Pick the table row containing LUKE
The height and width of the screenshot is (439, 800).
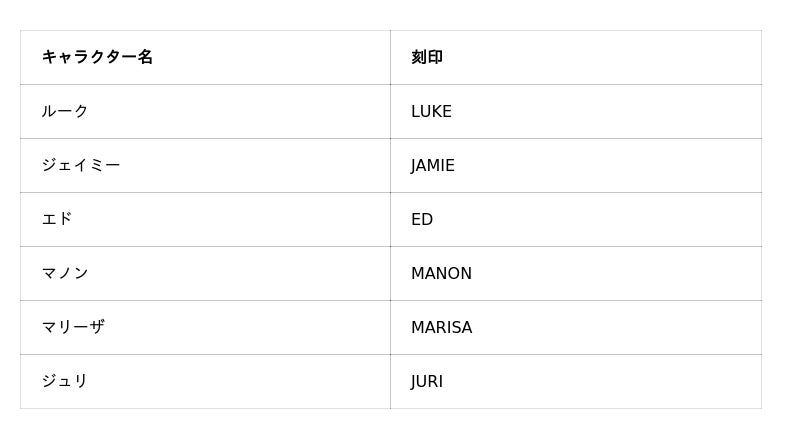click(390, 112)
